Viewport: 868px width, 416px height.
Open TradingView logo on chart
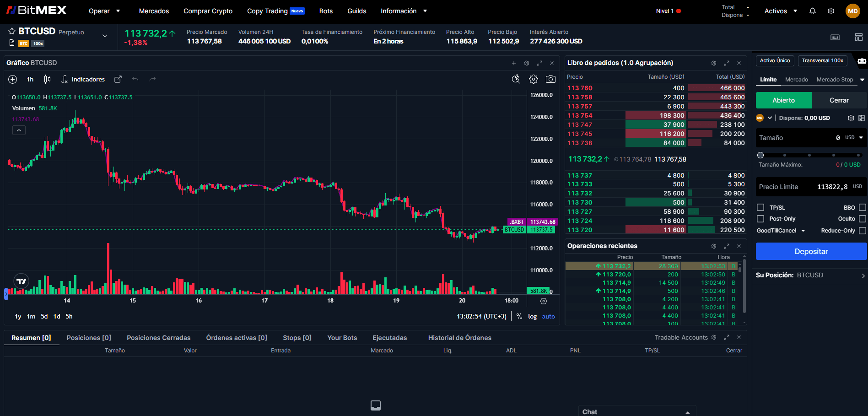pyautogui.click(x=21, y=281)
